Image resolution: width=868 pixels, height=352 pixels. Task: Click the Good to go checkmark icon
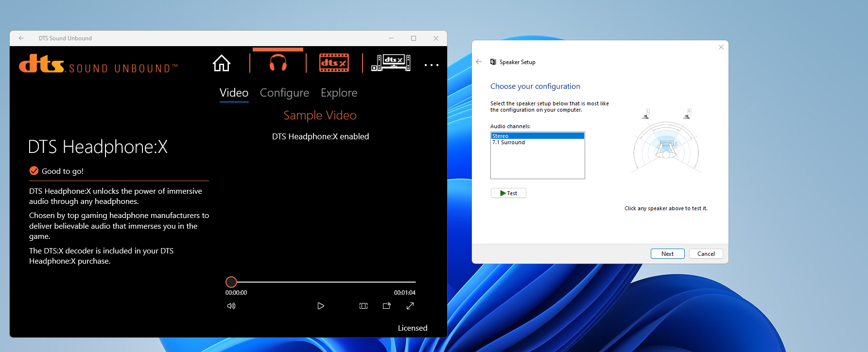(x=34, y=170)
